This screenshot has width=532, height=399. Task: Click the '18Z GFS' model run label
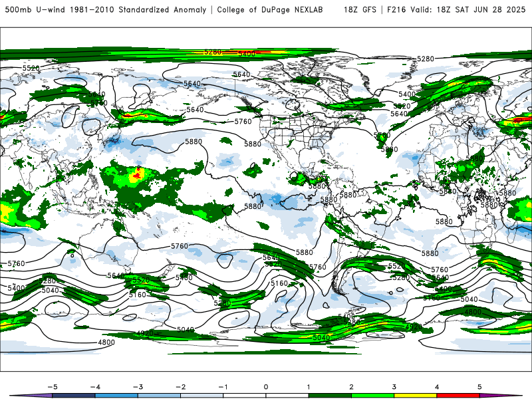pos(360,9)
